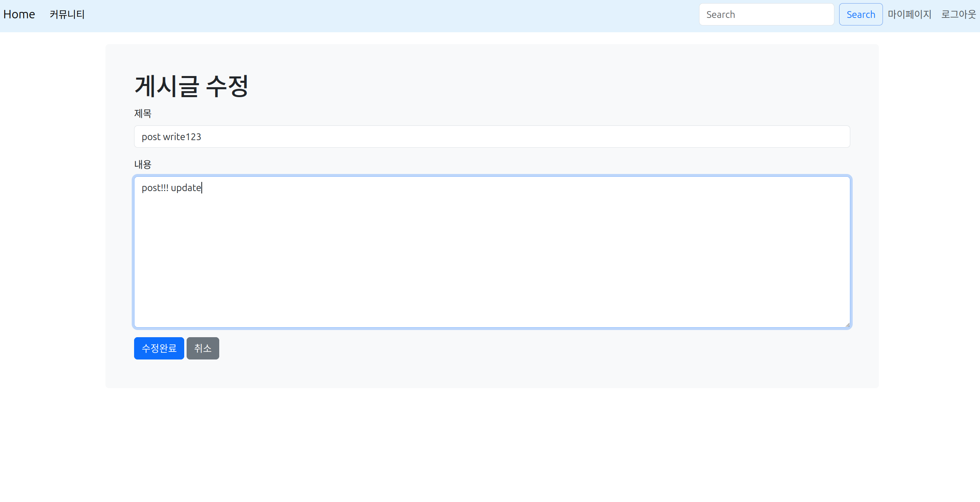Image resolution: width=980 pixels, height=502 pixels.
Task: Grab the textarea resize handle corner
Action: (x=847, y=325)
